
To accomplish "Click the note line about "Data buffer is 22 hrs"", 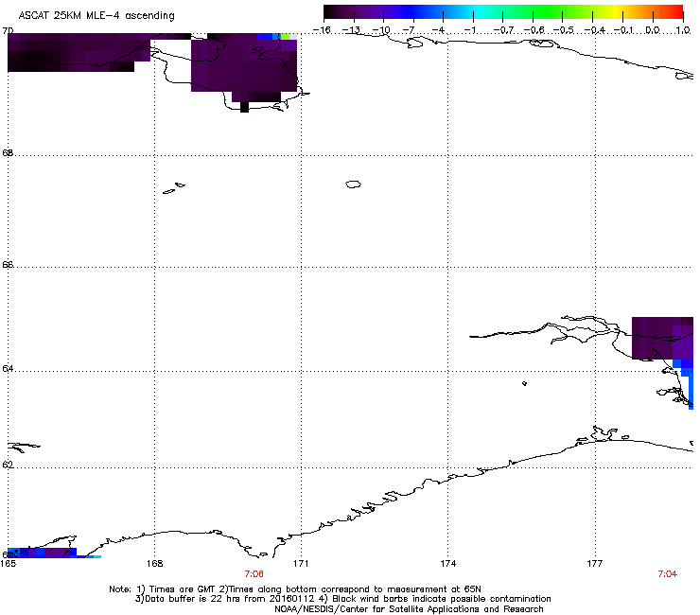I will tap(342, 599).
